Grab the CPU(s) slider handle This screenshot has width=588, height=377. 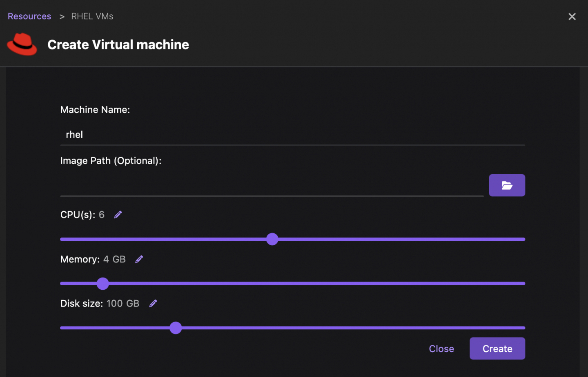272,239
